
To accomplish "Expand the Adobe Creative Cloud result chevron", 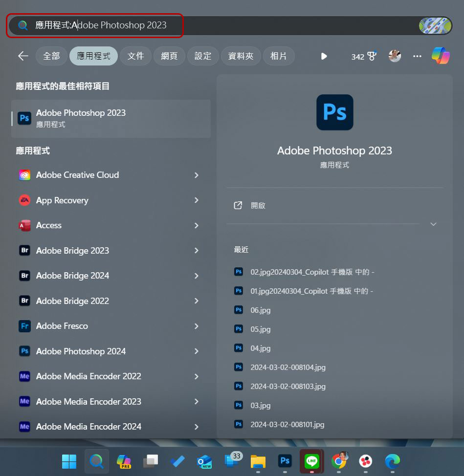I will coord(197,175).
